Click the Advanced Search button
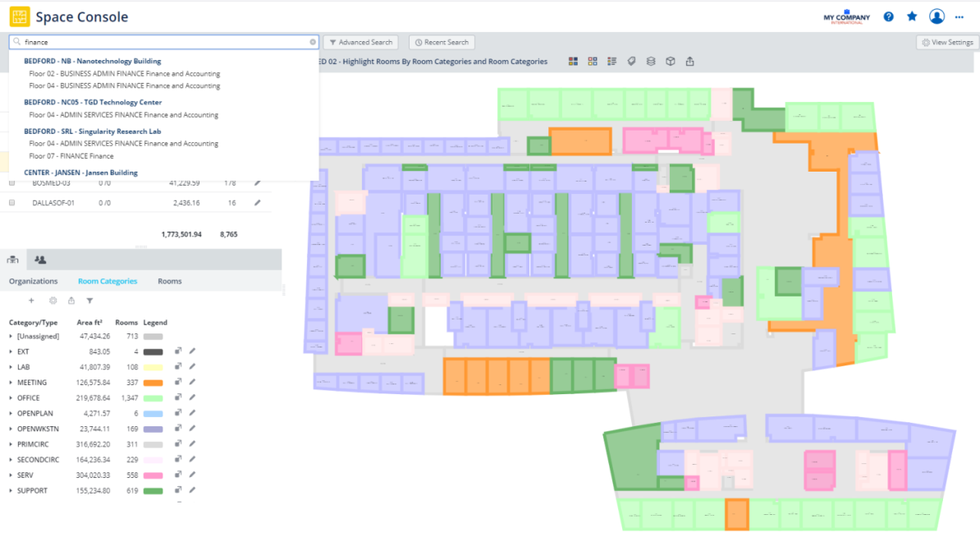The height and width of the screenshot is (533, 980). 360,43
